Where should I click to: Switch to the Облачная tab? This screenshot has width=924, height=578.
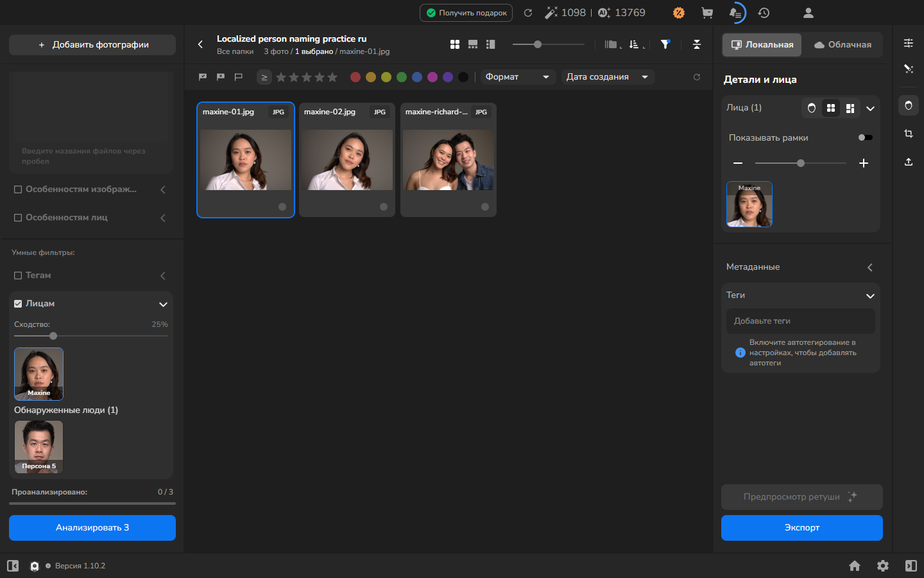click(843, 45)
